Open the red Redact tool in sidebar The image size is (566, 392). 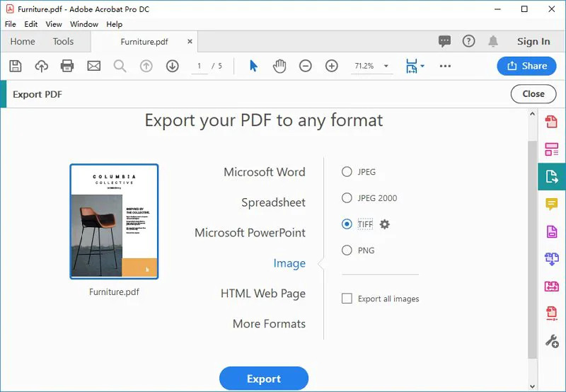pos(551,313)
